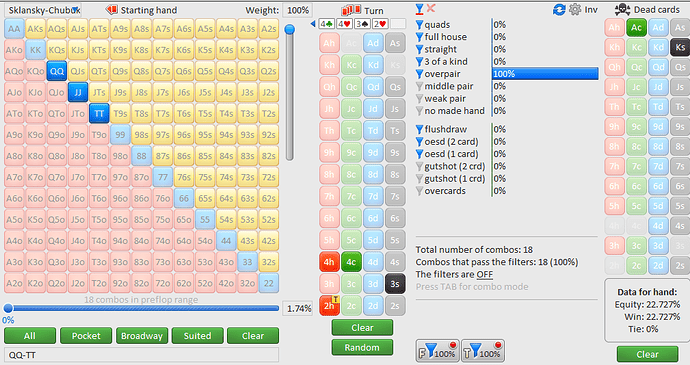Pick the Ah card in the board card picker
690x365 pixels.
click(x=329, y=43)
